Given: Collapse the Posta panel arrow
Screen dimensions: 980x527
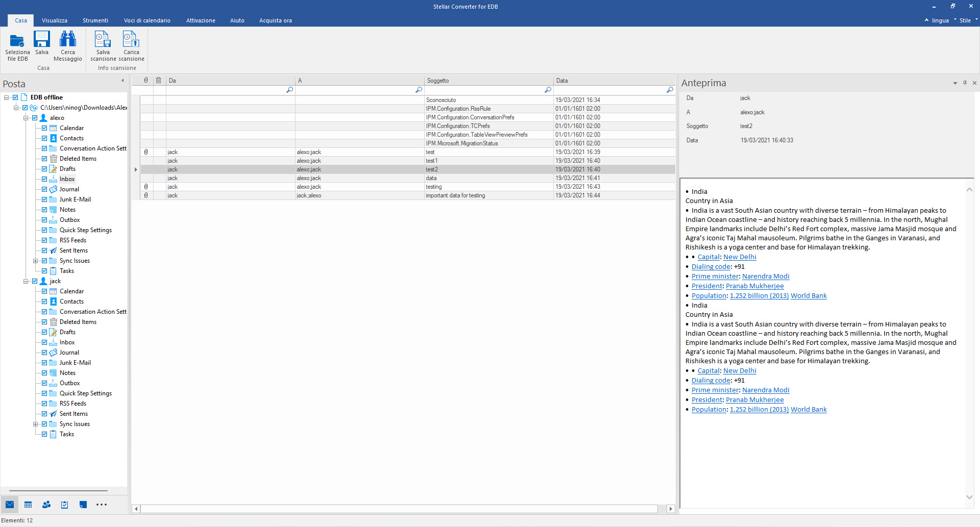Looking at the screenshot, I should tap(122, 81).
